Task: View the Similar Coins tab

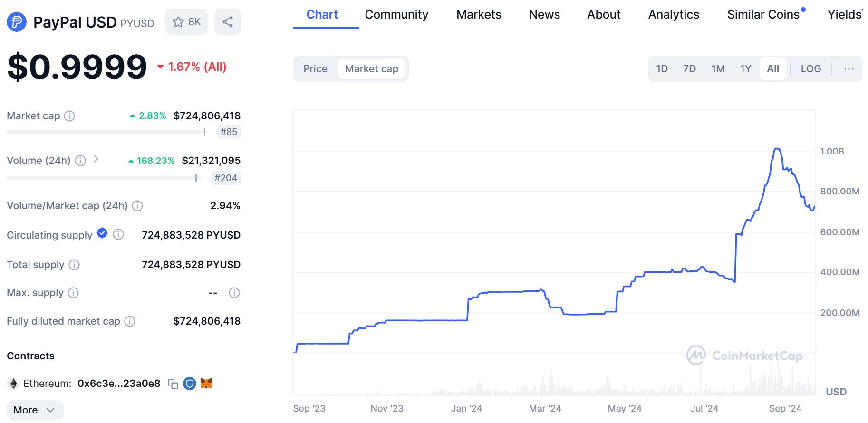Action: pyautogui.click(x=763, y=15)
